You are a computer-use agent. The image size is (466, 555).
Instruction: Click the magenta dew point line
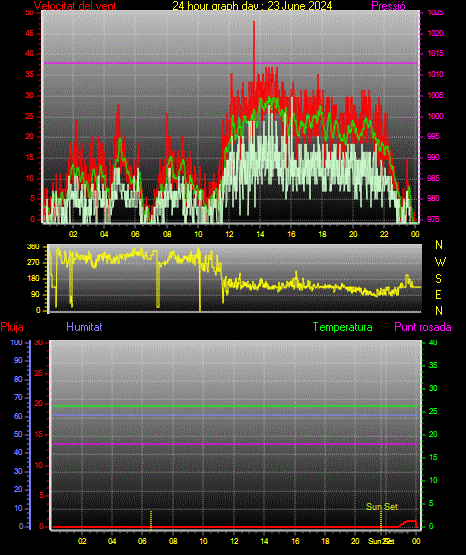pos(235,444)
